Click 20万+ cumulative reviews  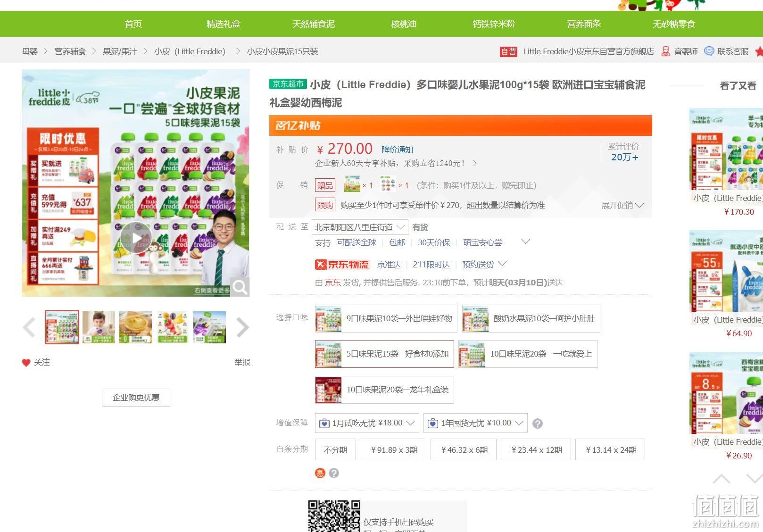click(x=624, y=157)
